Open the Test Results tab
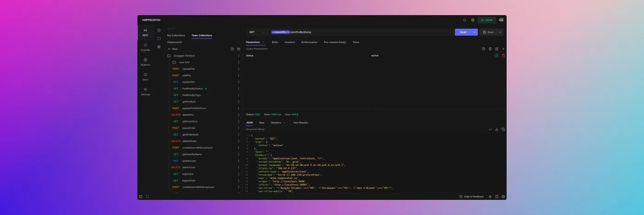Viewport: 644px width, 215px height. tap(301, 123)
